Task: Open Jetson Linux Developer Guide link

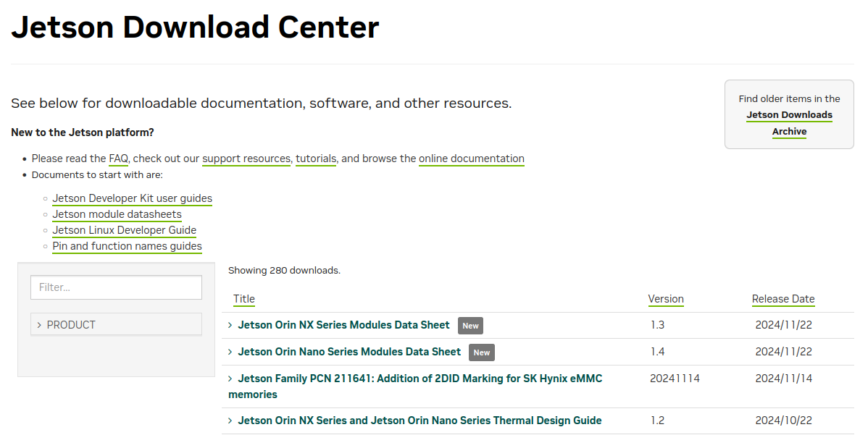Action: point(124,230)
